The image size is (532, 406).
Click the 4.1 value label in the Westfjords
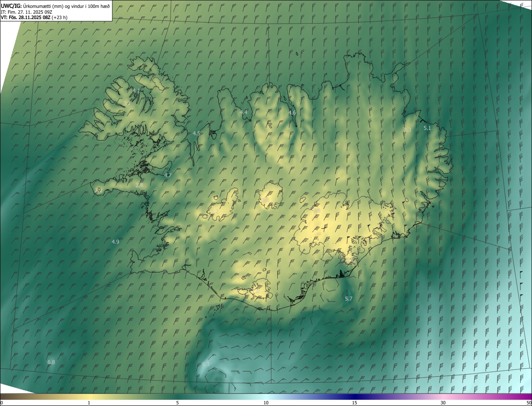(x=136, y=90)
